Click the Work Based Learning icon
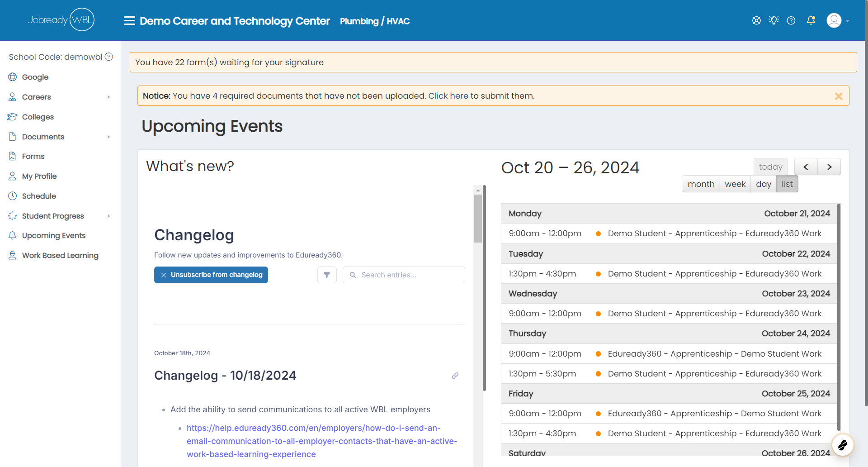The height and width of the screenshot is (467, 868). (13, 255)
